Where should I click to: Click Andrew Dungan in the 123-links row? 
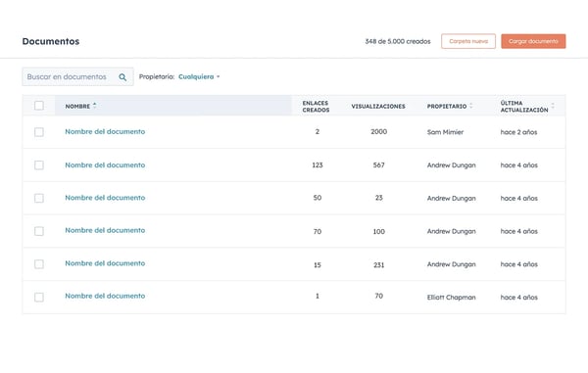[451, 165]
